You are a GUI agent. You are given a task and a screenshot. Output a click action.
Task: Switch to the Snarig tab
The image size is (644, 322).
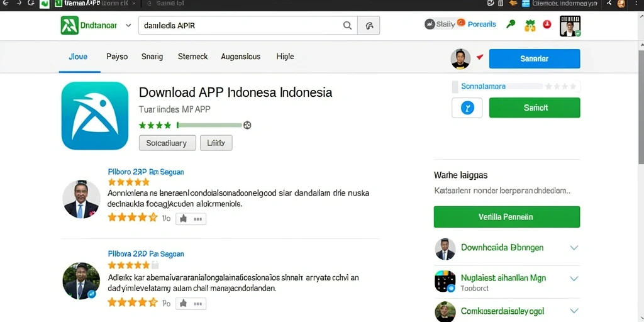152,57
